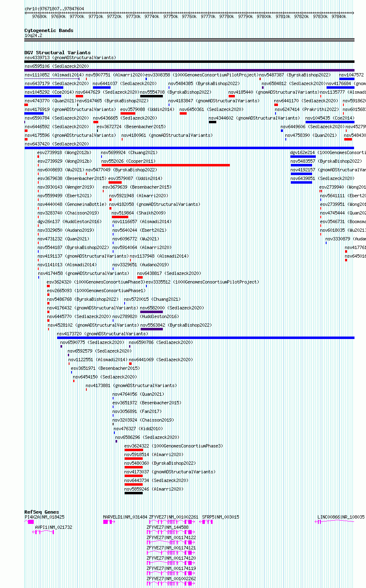Click dgv26n137 (Huddleston2016) label
366x588 pixels.
point(69,221)
